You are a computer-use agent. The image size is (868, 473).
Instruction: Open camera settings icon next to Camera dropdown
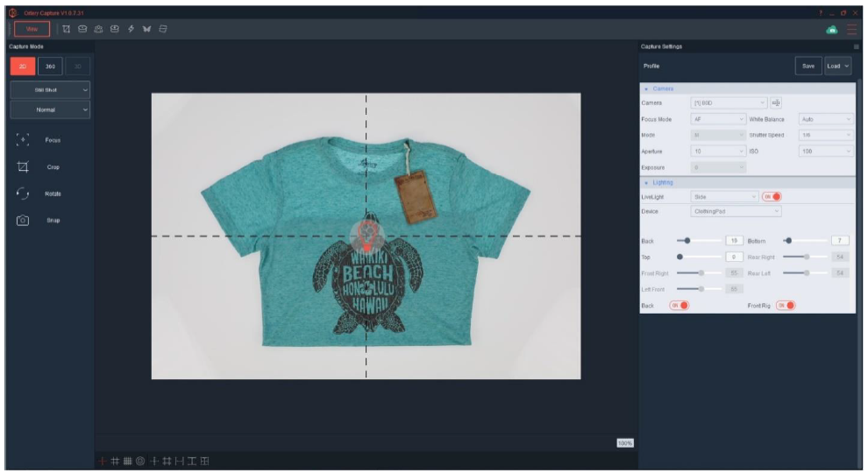776,102
